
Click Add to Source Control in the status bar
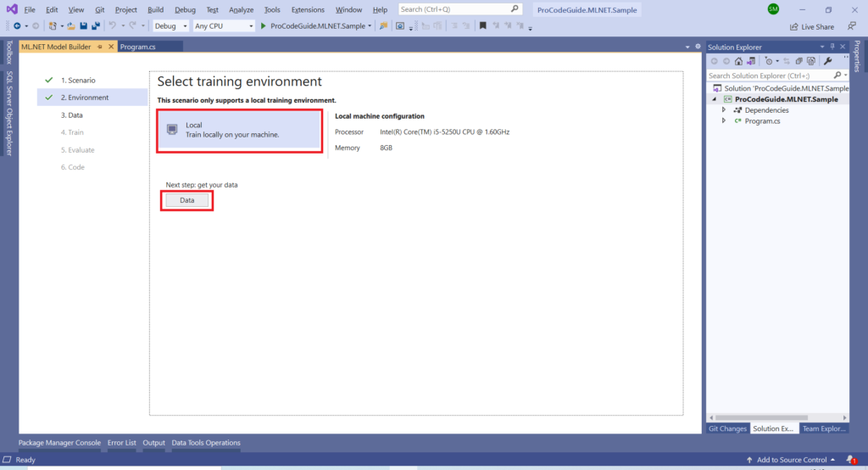791,460
